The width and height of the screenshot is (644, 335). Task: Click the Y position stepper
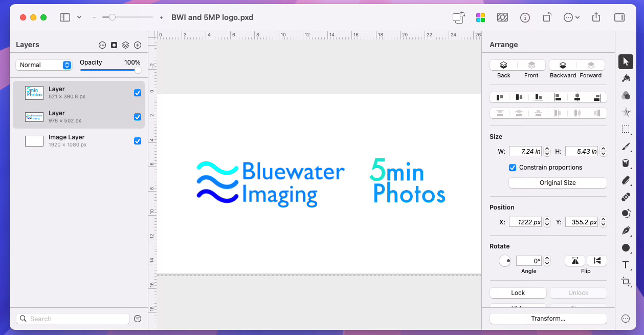coord(604,222)
